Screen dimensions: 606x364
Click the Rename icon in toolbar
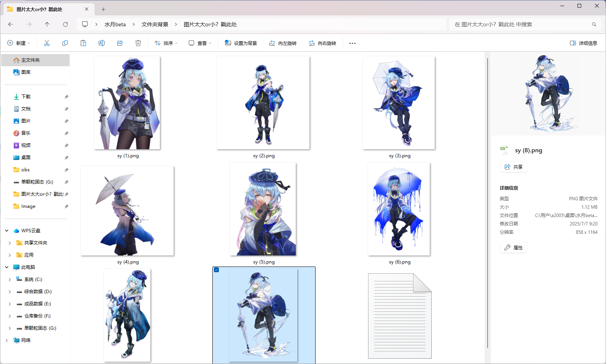tap(102, 43)
